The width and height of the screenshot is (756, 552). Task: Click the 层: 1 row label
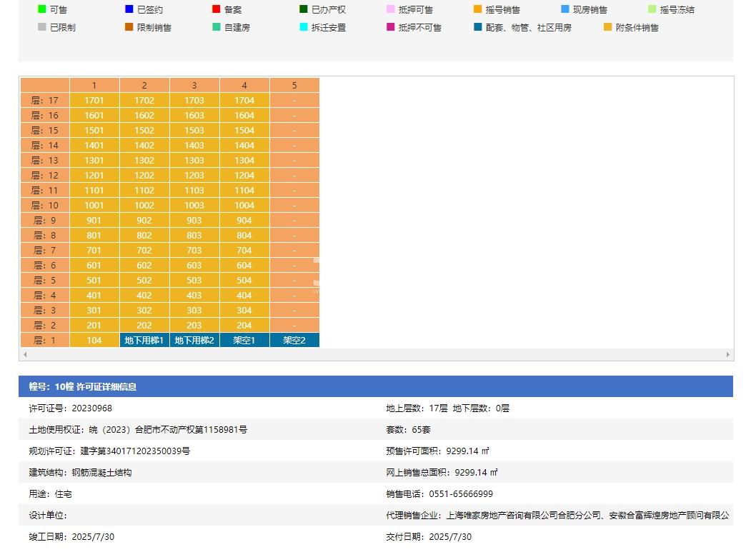45,340
